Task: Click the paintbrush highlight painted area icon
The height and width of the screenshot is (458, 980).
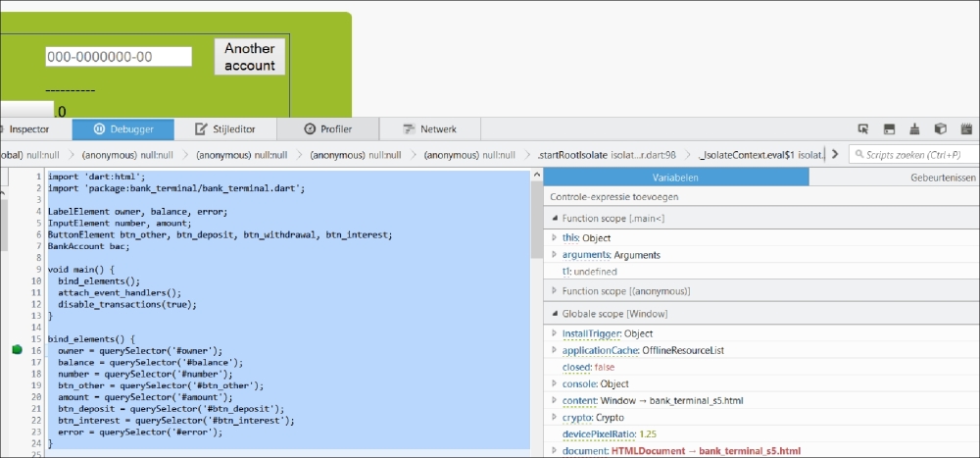Action: point(914,128)
